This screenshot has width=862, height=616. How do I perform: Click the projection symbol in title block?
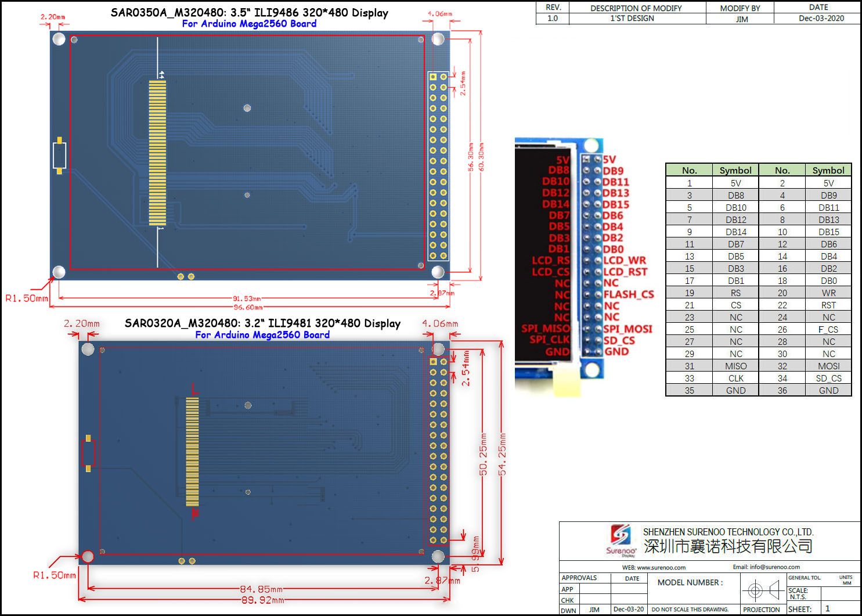762,590
